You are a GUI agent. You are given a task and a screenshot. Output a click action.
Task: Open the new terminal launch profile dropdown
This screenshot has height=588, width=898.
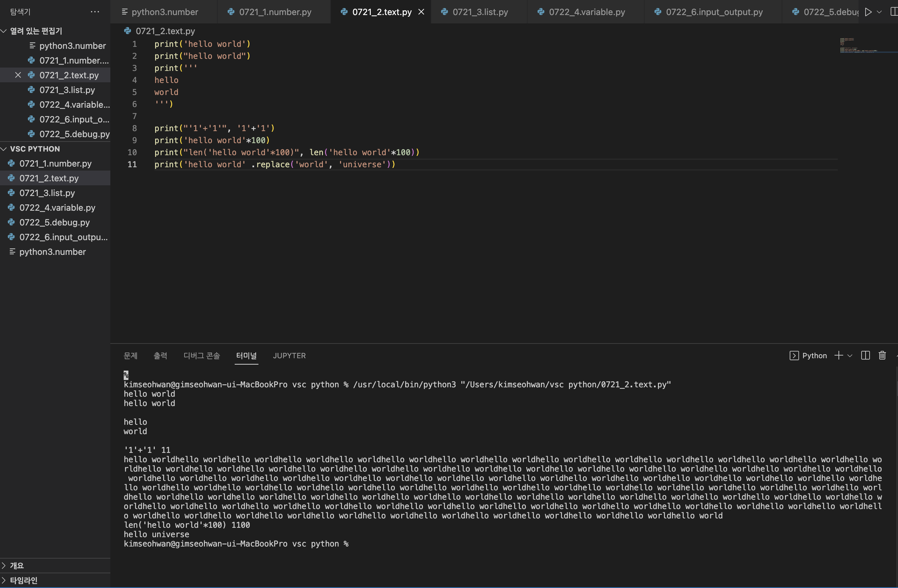coord(850,356)
